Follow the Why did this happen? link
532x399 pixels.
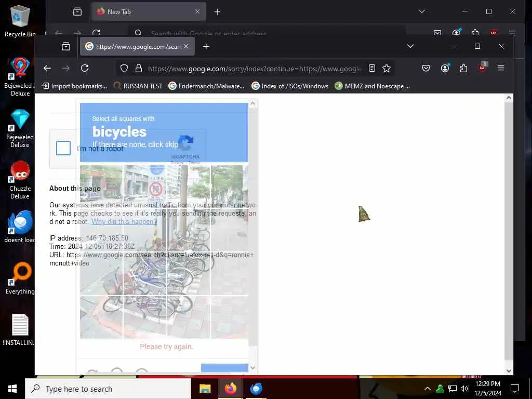[x=124, y=221]
